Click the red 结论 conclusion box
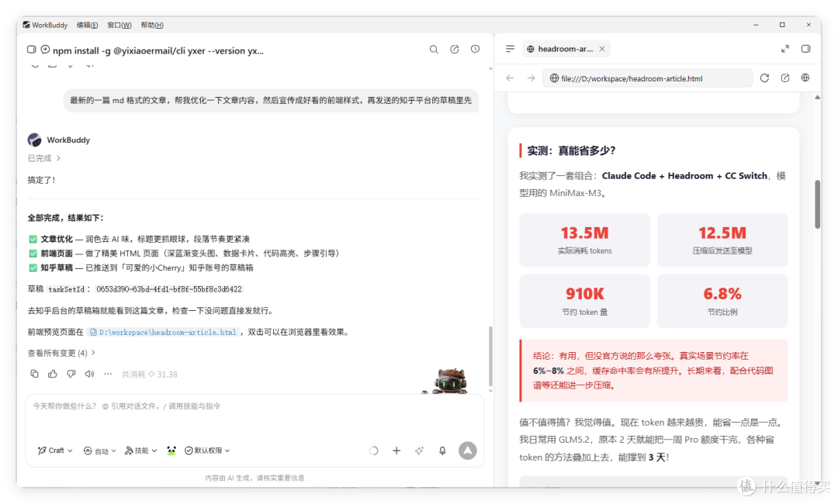 coord(653,371)
